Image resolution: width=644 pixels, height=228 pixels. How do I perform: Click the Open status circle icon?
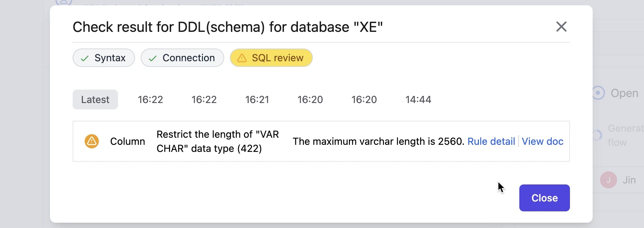pos(598,93)
